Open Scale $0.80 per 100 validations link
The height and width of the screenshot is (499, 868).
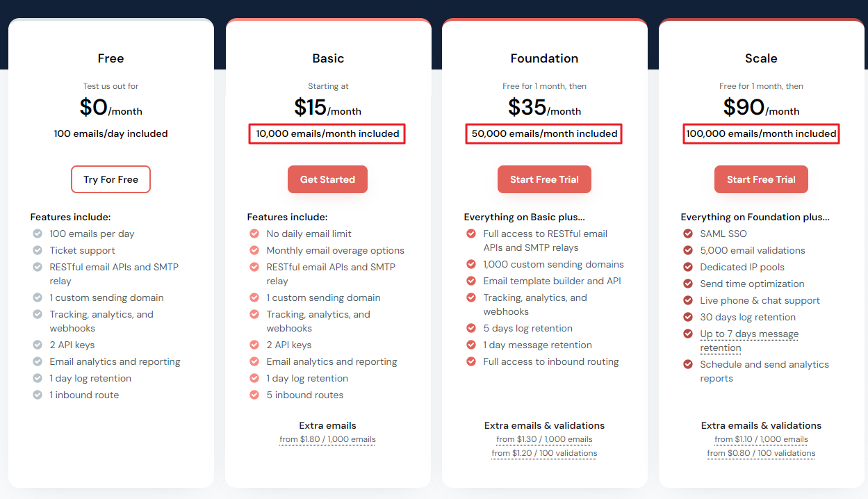click(761, 453)
